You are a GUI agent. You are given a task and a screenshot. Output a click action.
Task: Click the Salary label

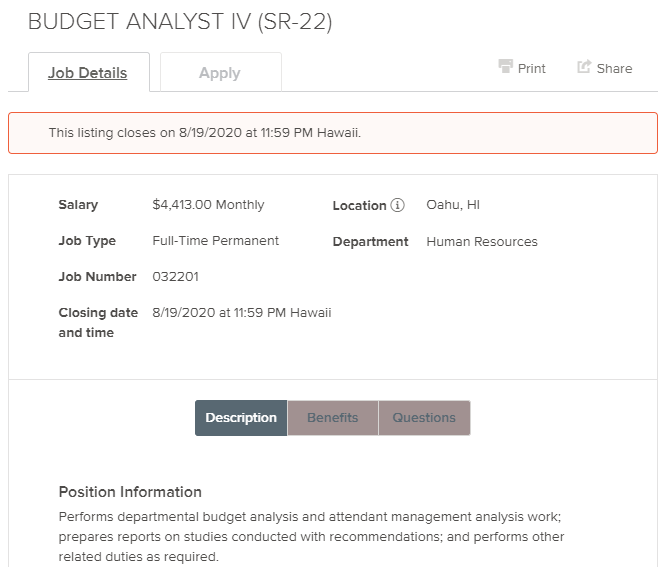pyautogui.click(x=78, y=205)
